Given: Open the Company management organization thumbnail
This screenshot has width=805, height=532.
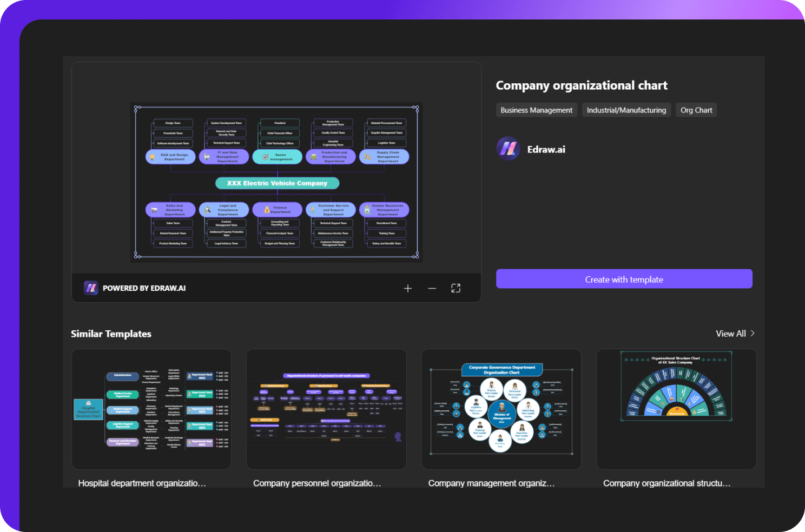Looking at the screenshot, I should tap(502, 409).
